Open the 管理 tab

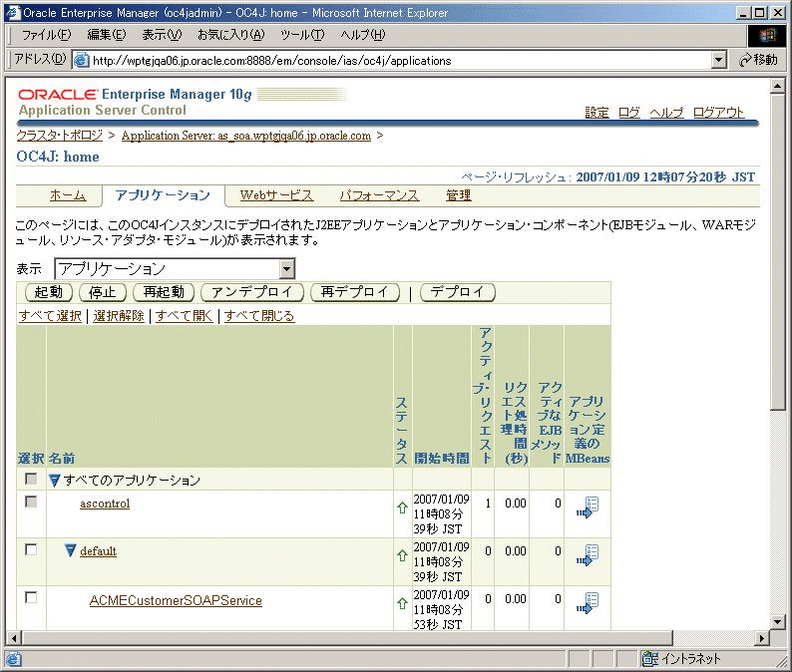tap(459, 195)
